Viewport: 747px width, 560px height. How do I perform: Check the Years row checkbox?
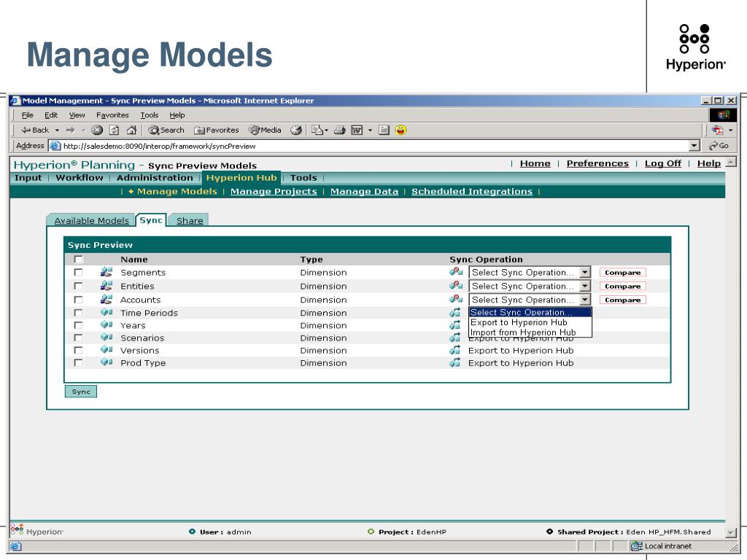point(78,325)
